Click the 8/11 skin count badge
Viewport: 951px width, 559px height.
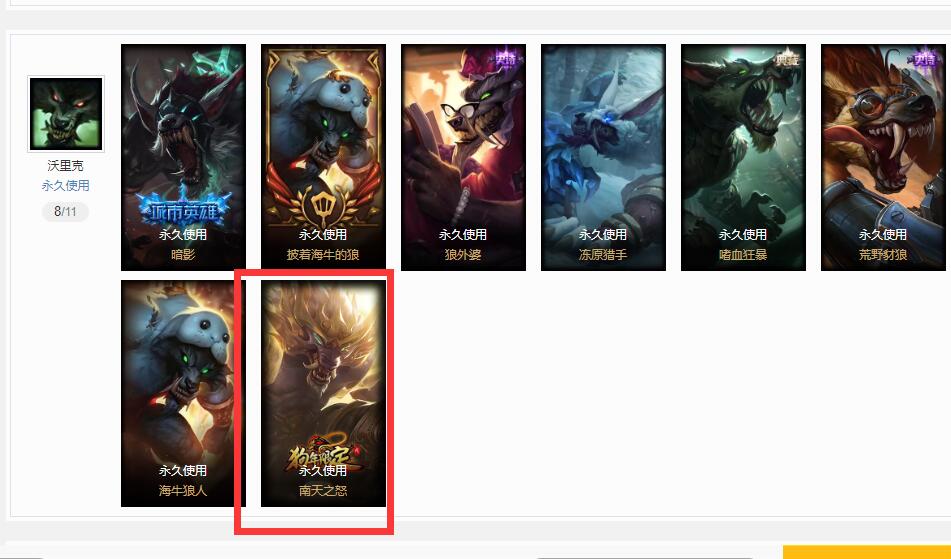pos(66,212)
